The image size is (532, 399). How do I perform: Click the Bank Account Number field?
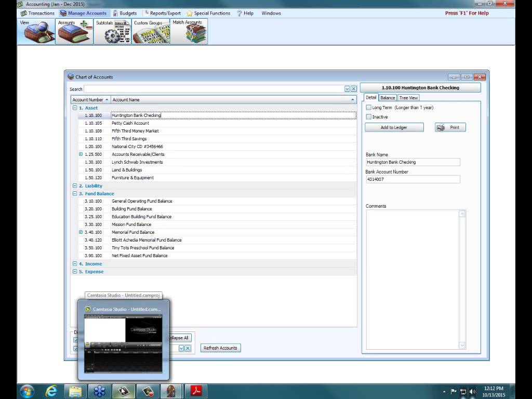coord(413,179)
